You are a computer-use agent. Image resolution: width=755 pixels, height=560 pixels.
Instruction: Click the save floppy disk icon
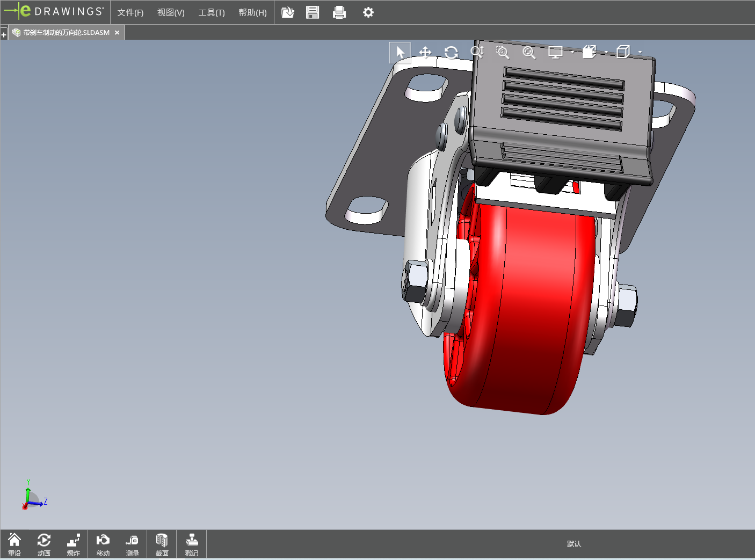click(313, 12)
